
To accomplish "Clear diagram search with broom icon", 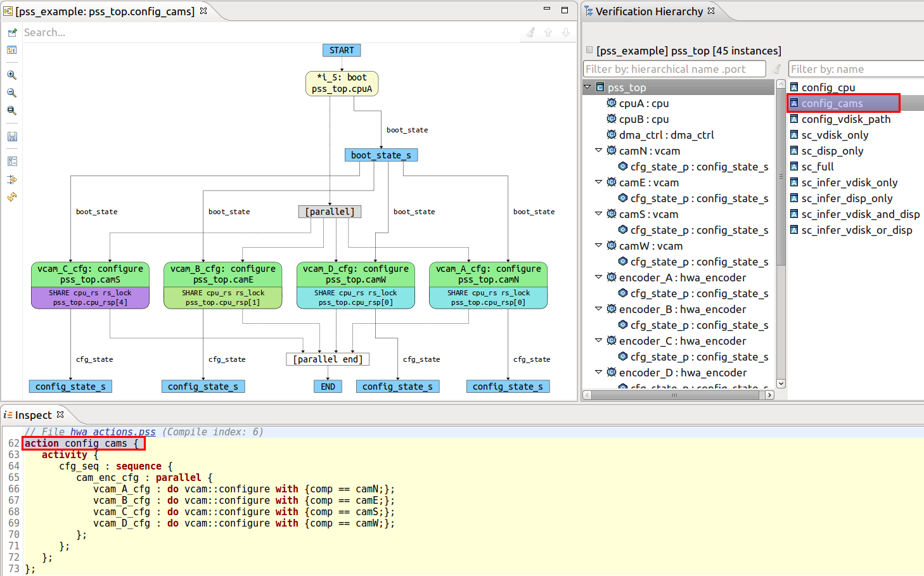I will tap(531, 32).
